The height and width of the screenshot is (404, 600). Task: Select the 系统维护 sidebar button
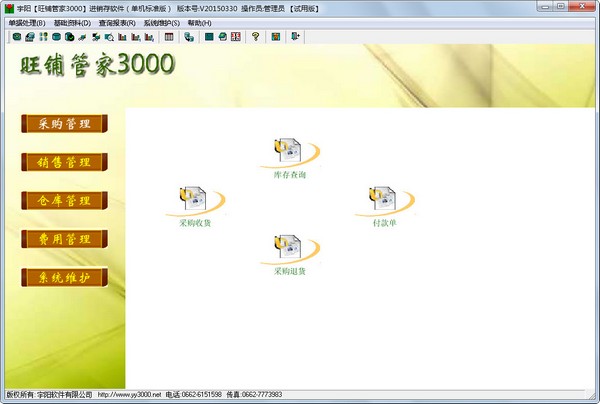click(64, 277)
